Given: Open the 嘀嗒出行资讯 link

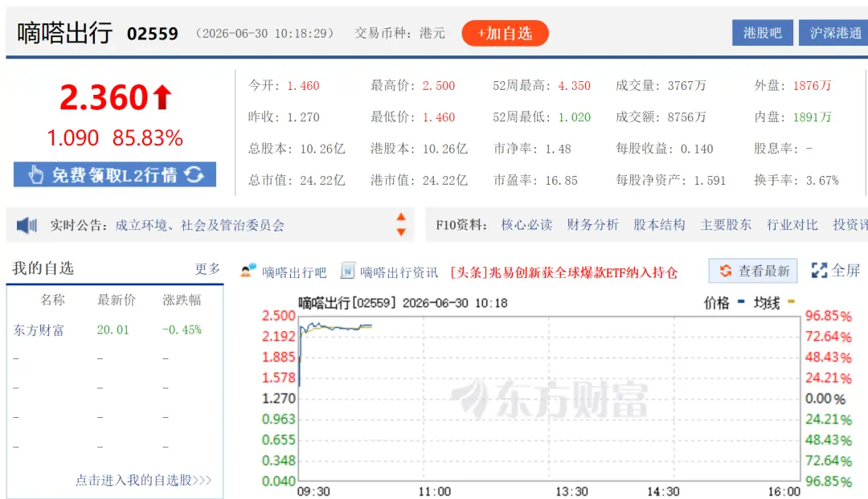Looking at the screenshot, I should 399,272.
